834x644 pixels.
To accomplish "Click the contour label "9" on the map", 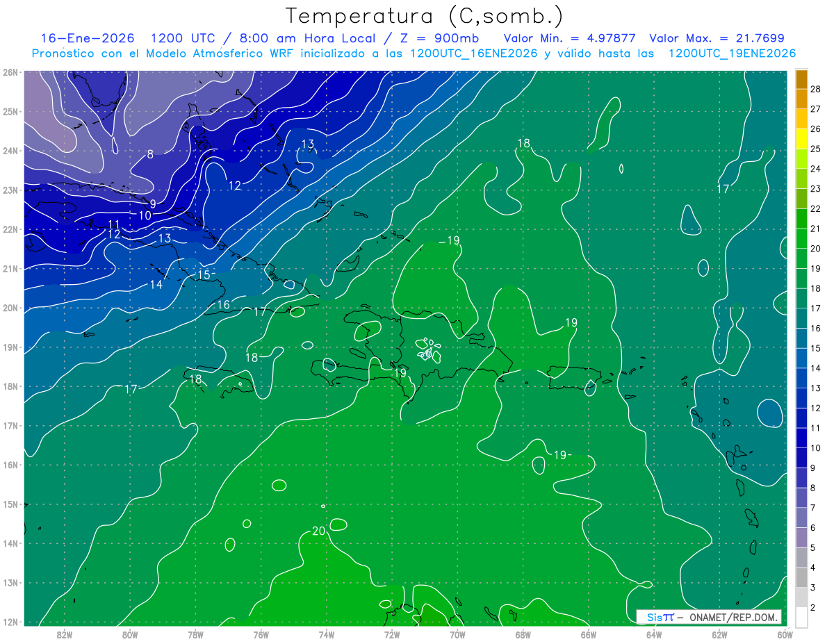I will pos(153,204).
